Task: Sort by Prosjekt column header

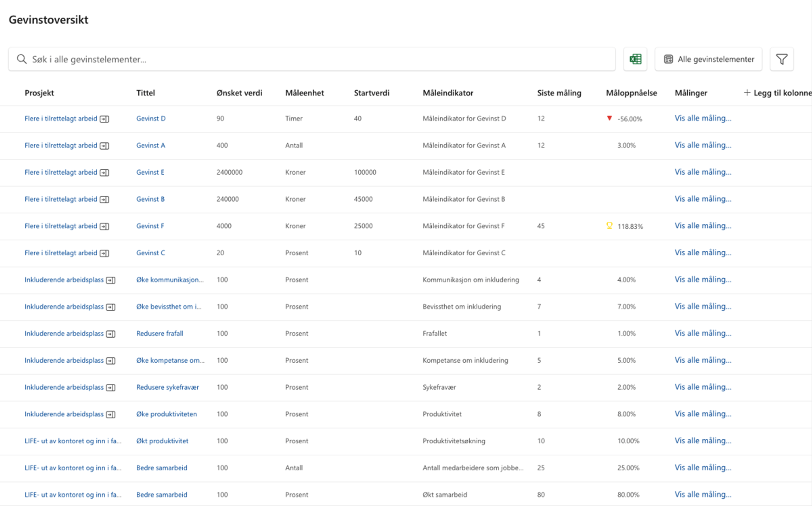Action: point(39,93)
